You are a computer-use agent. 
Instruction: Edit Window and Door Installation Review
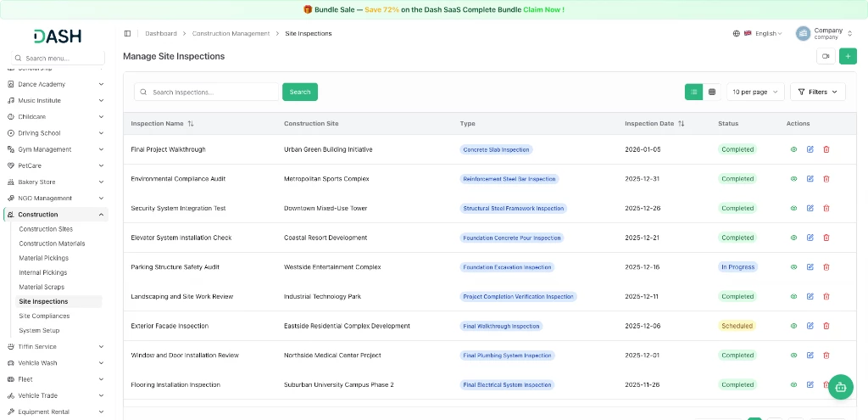[x=810, y=356]
